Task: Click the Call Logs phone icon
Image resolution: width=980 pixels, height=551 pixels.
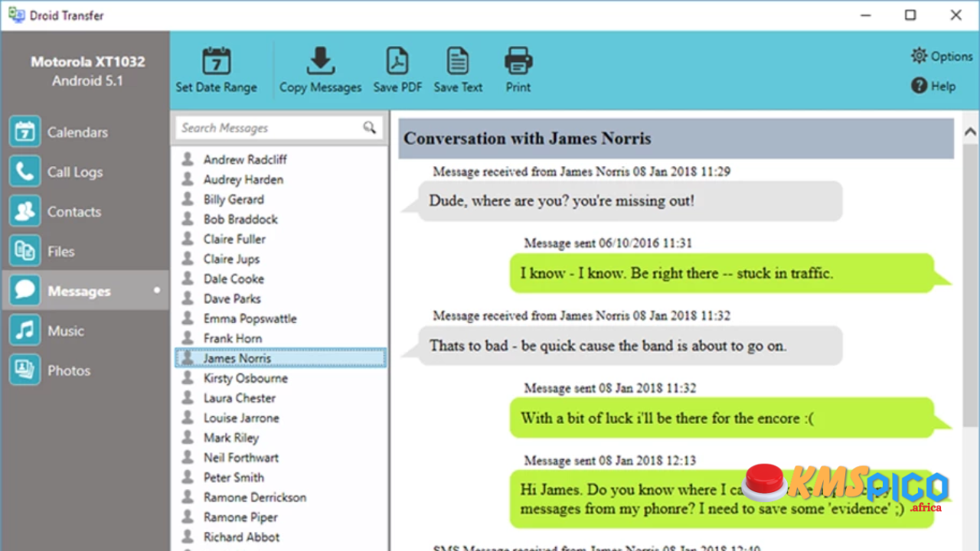Action: tap(24, 171)
